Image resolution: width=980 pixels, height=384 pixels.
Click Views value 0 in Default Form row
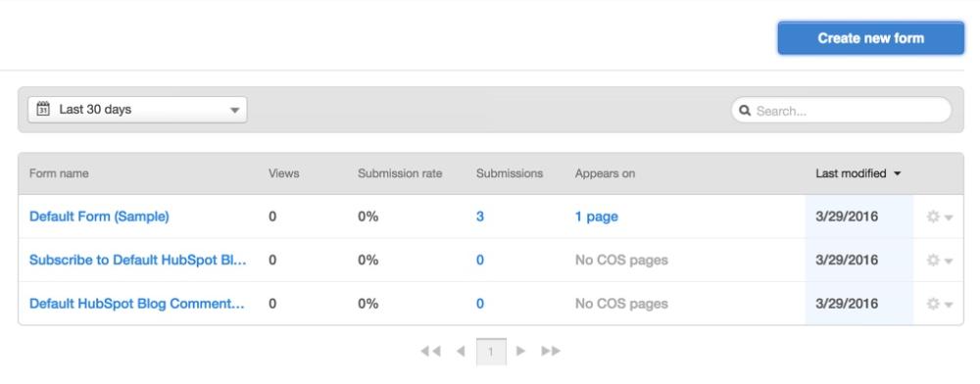pos(272,216)
